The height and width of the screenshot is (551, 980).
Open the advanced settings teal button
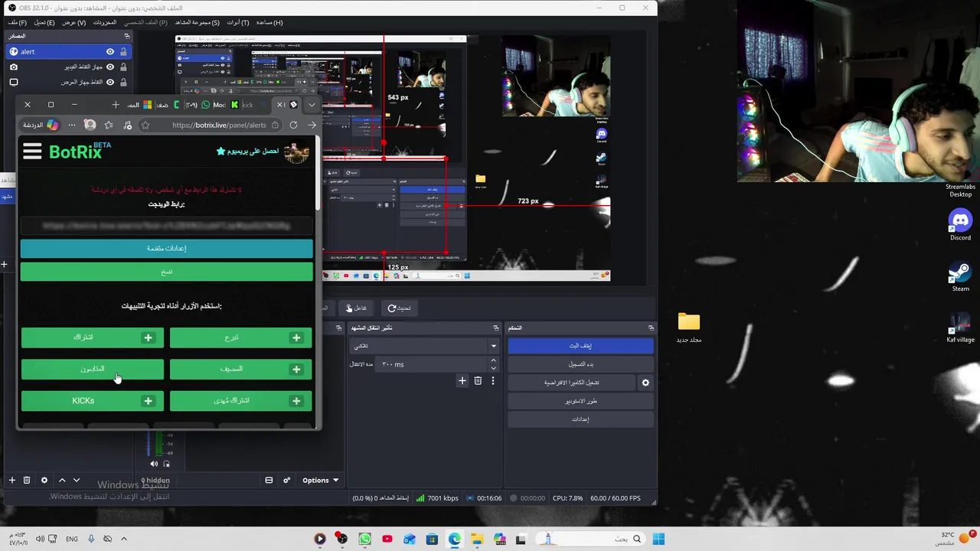tap(166, 248)
